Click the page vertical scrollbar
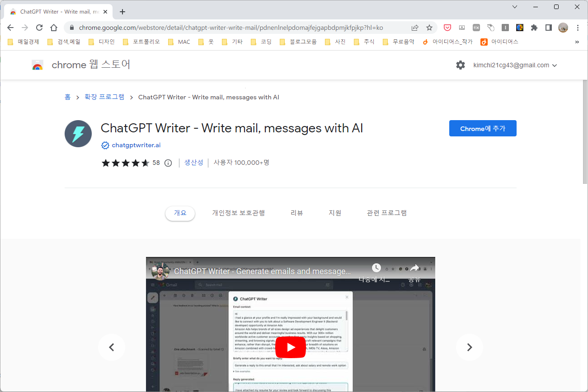 point(584,132)
